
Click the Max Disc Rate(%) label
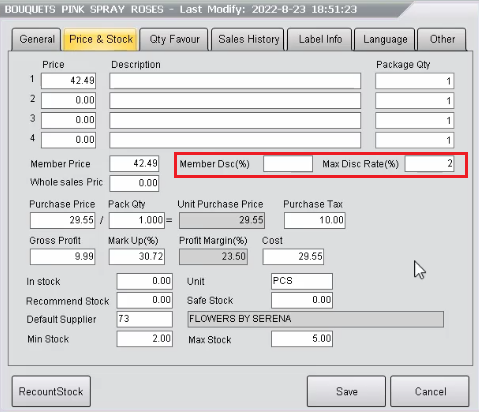(x=360, y=164)
